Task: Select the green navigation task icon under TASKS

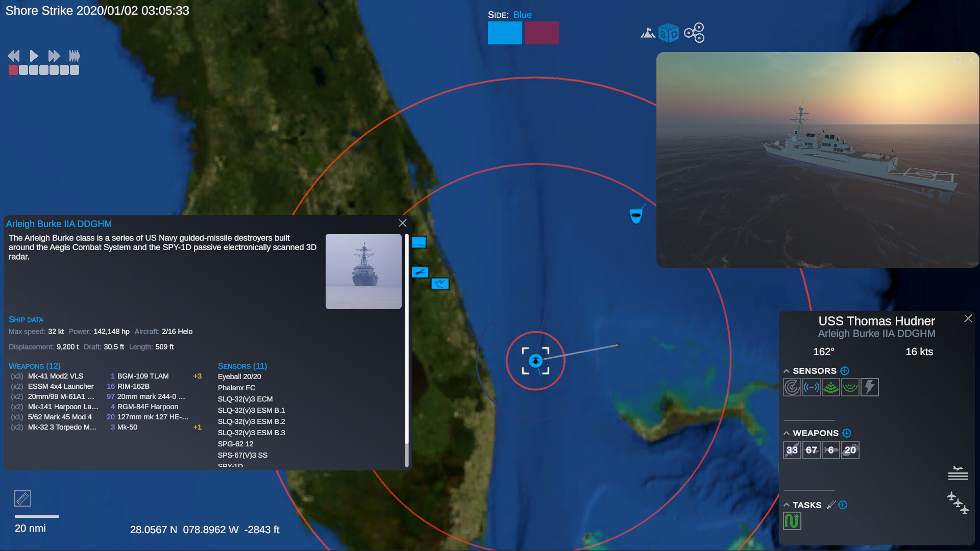Action: click(792, 521)
